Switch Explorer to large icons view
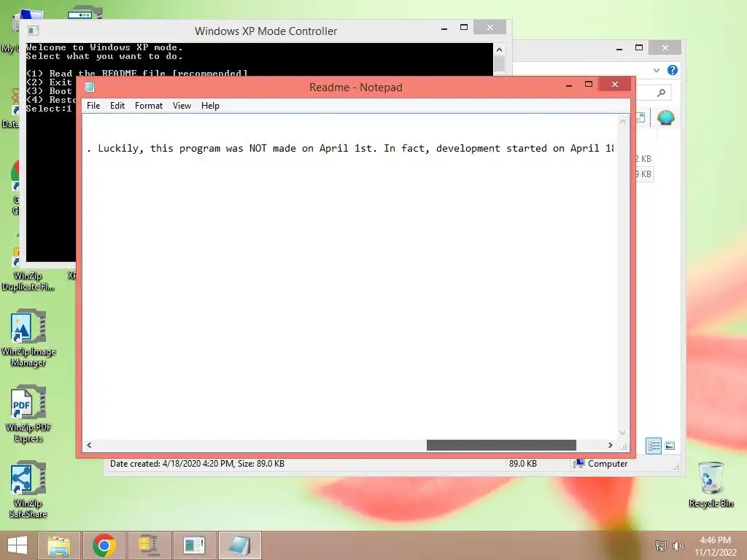Screen dimensions: 747x560 (670, 446)
